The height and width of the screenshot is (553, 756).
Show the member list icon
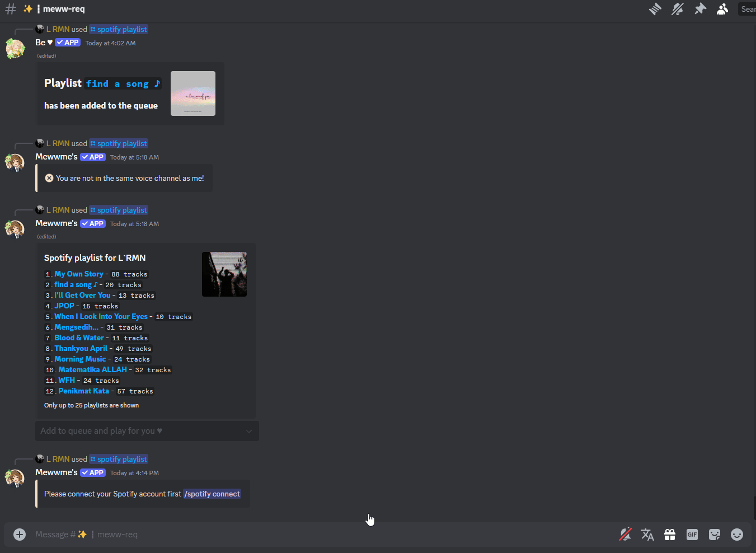pos(722,9)
